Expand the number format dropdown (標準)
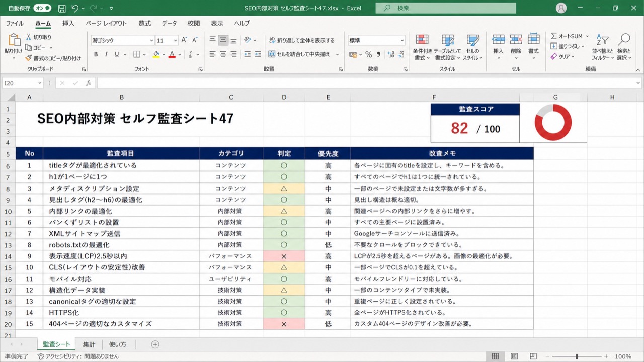This screenshot has height=362, width=644. (x=402, y=40)
